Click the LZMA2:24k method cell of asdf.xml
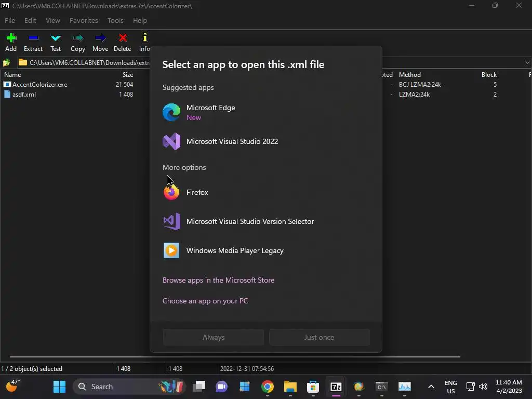The width and height of the screenshot is (532, 399). point(414,95)
